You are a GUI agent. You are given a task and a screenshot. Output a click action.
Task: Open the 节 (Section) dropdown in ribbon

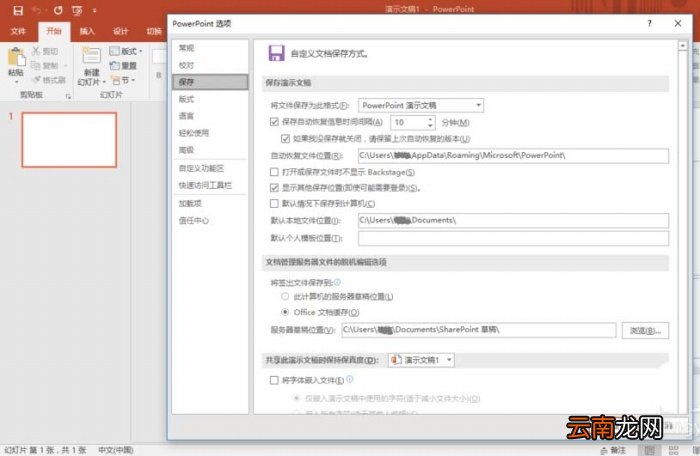[x=123, y=80]
